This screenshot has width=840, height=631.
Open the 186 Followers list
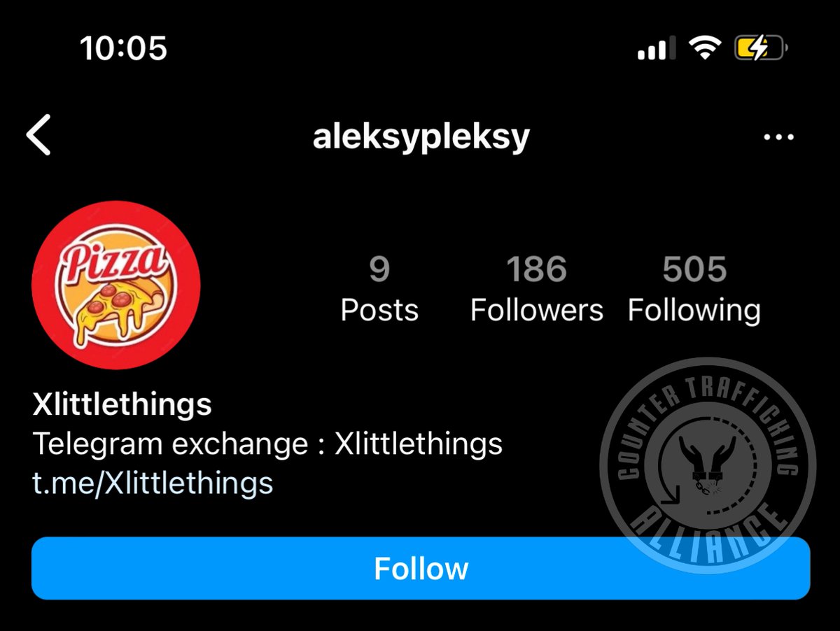(537, 290)
